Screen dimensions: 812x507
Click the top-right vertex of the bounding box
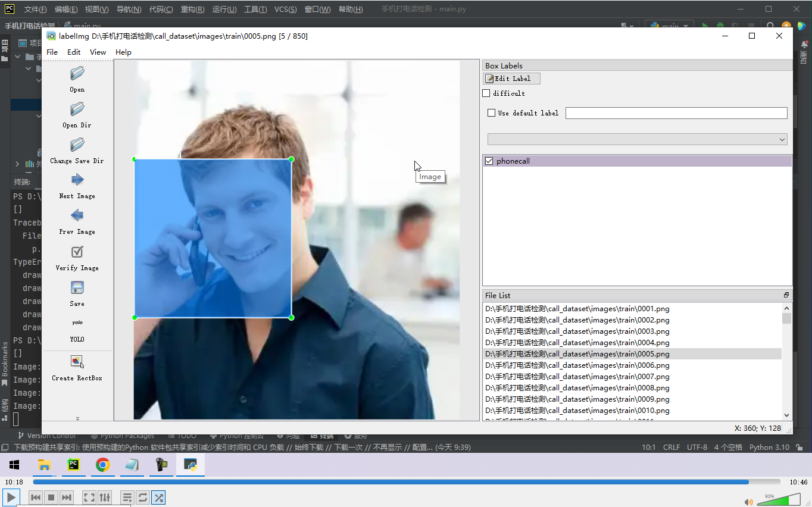click(x=291, y=159)
